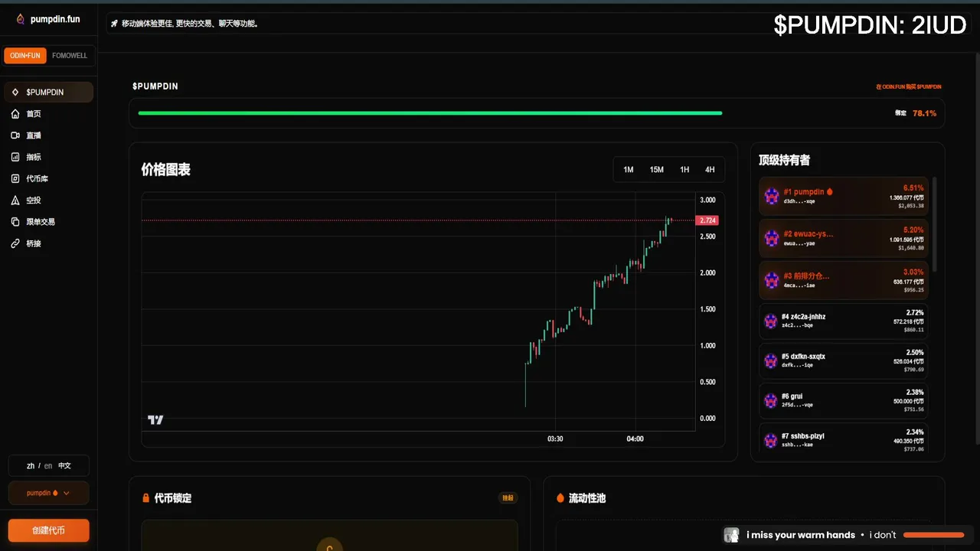
Task: Click the green bonding progress bar
Action: [430, 113]
